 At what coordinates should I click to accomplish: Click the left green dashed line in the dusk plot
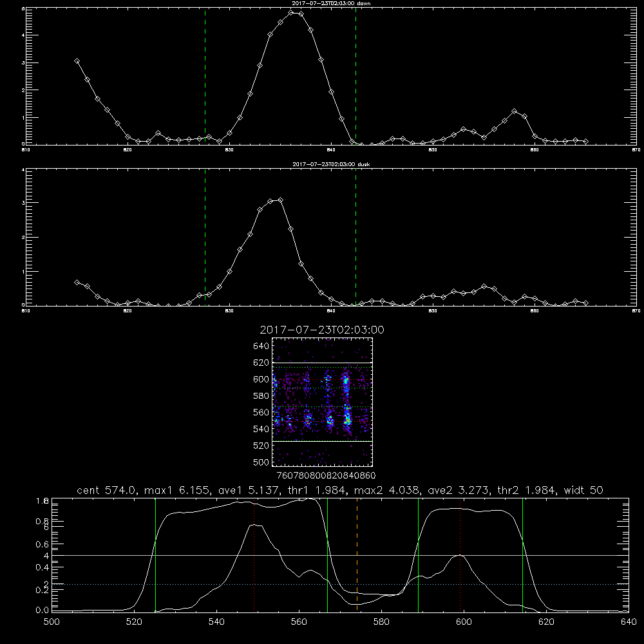tap(205, 237)
